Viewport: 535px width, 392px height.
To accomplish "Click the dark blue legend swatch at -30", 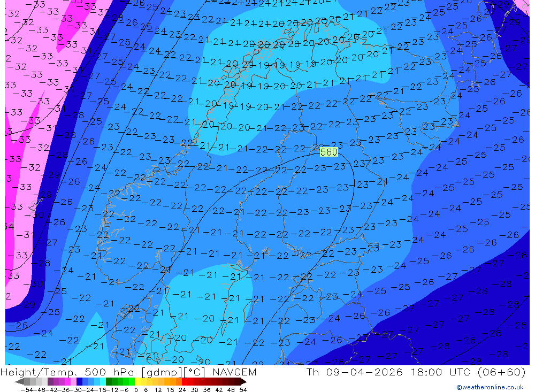I will 79,381.
